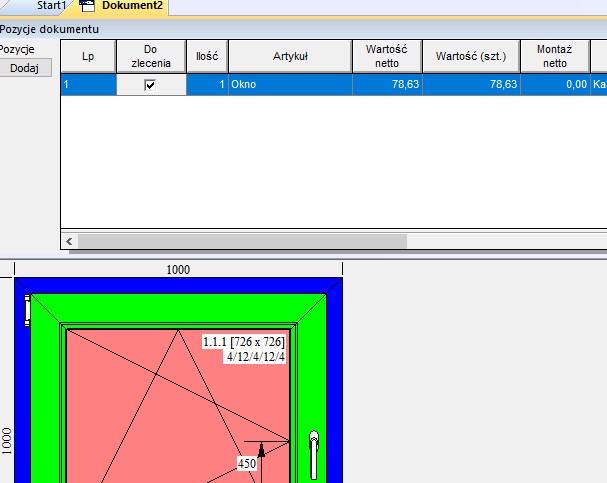
Task: Click the Wartość (szt.) column header
Action: [471, 56]
